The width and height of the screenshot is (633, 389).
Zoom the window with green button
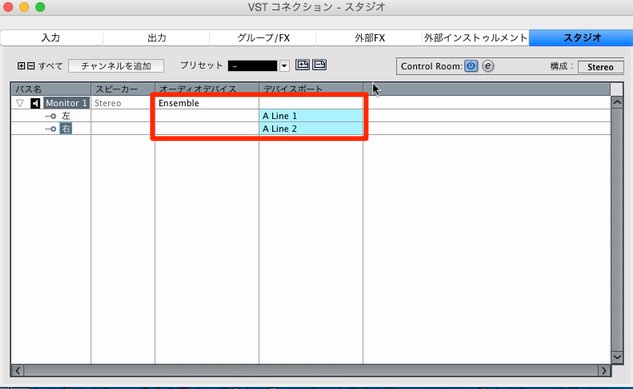tap(40, 7)
